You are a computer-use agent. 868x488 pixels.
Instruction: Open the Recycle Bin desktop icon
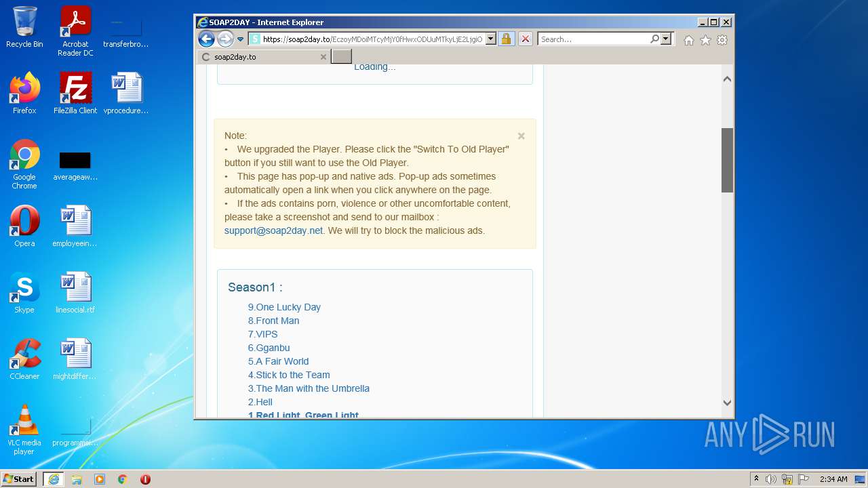[x=24, y=27]
